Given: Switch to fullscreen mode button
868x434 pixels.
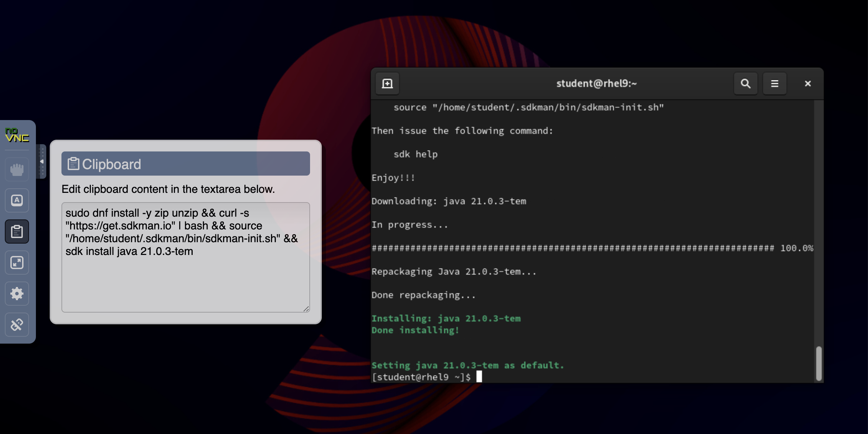Looking at the screenshot, I should [17, 263].
